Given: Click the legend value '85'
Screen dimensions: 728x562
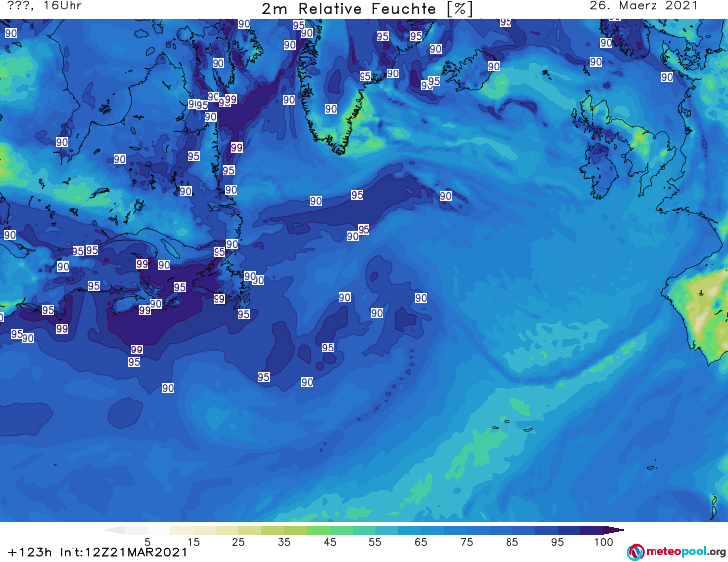Looking at the screenshot, I should tap(511, 542).
